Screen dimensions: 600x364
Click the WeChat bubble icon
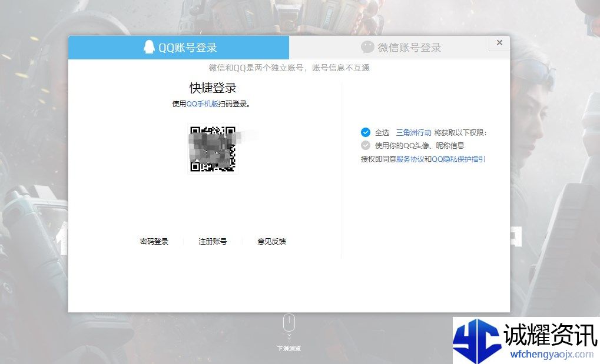(x=367, y=47)
